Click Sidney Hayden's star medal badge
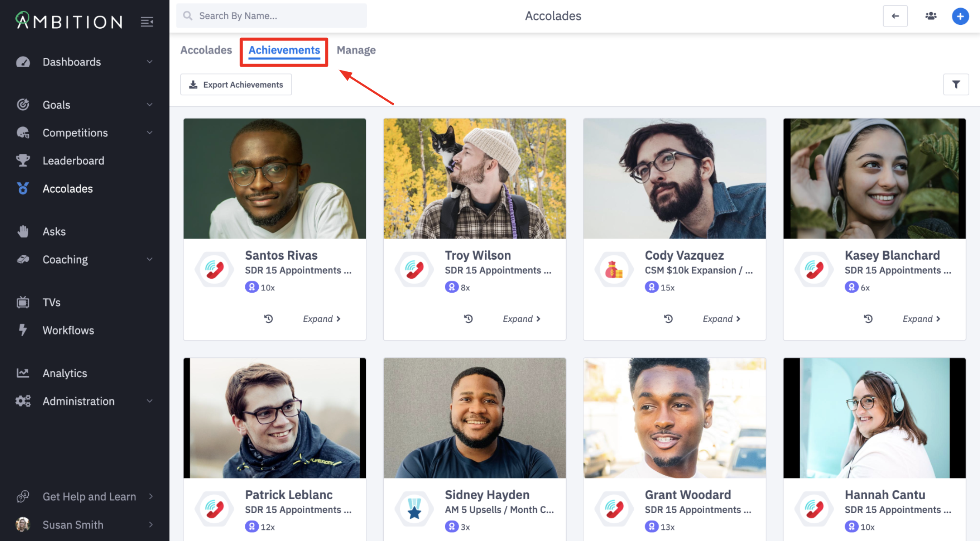 tap(414, 509)
